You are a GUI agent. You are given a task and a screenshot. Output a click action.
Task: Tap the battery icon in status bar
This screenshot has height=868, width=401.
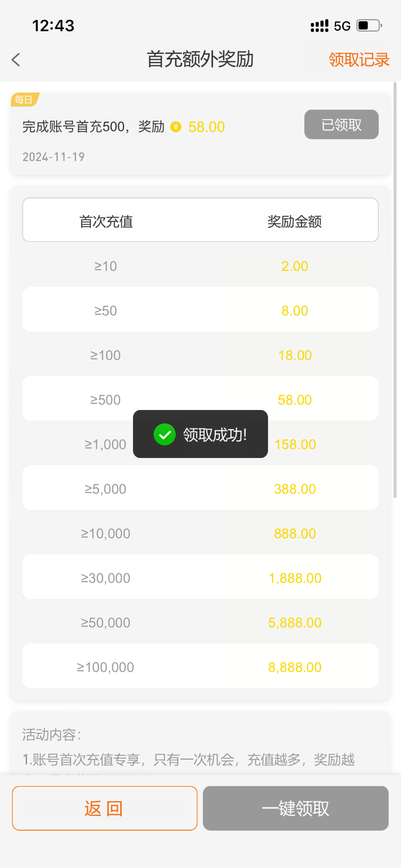click(x=369, y=26)
